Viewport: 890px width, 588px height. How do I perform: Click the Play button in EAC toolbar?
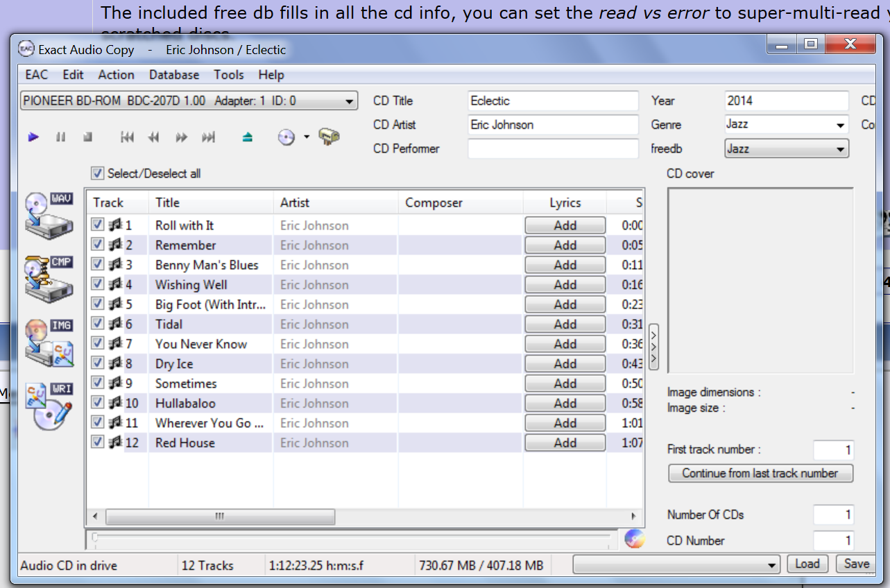click(33, 137)
